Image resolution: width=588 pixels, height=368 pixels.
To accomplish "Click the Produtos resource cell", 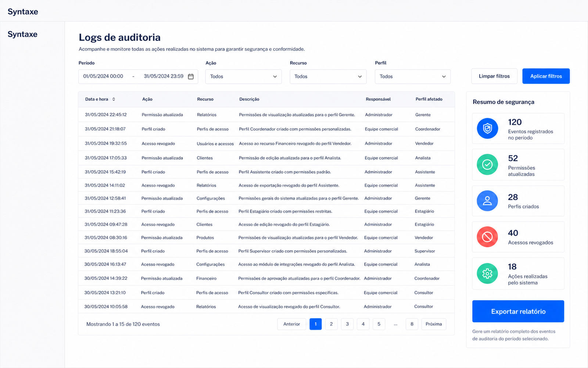I will tap(205, 238).
